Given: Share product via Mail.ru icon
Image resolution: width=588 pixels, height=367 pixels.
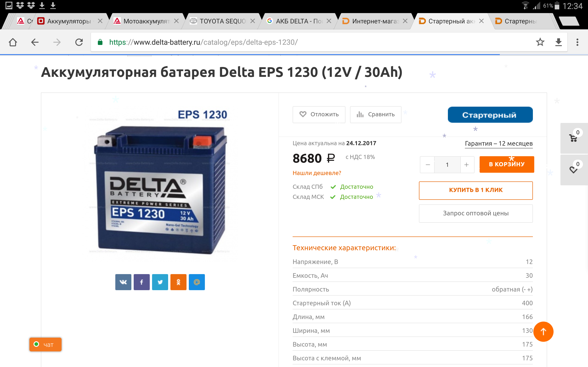Looking at the screenshot, I should click(197, 282).
